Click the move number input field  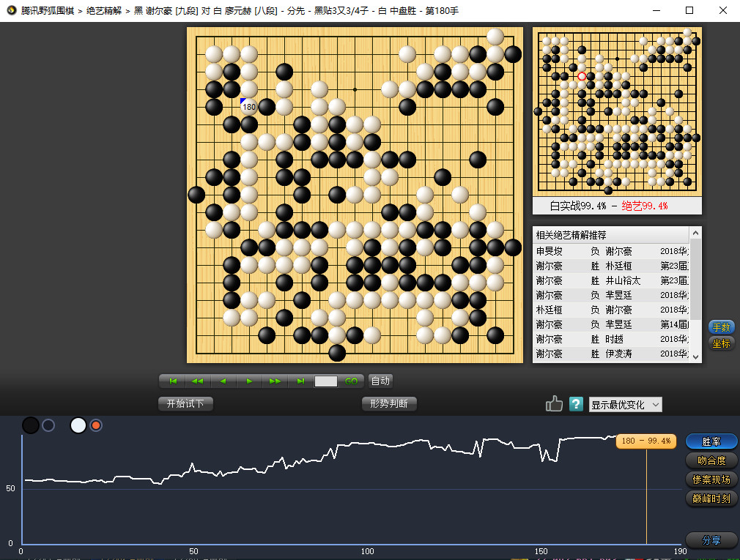point(326,381)
